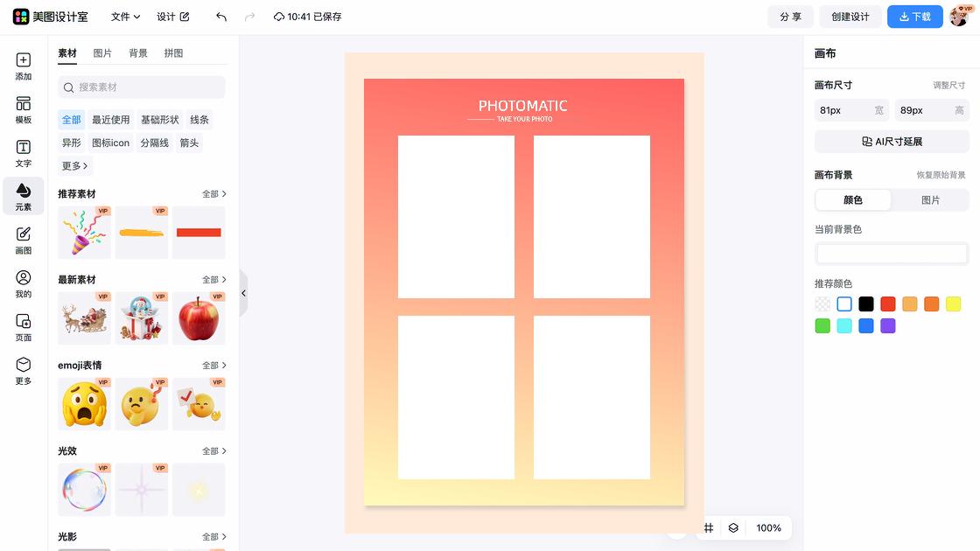Open the 页面 pages panel icon
Screen dimensions: 980x551
point(24,327)
